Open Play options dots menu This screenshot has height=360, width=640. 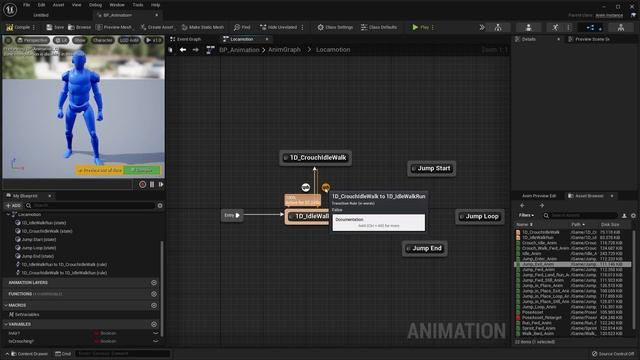point(433,27)
